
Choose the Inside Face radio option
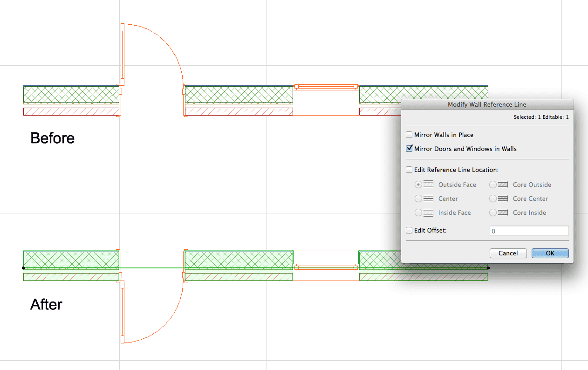418,212
